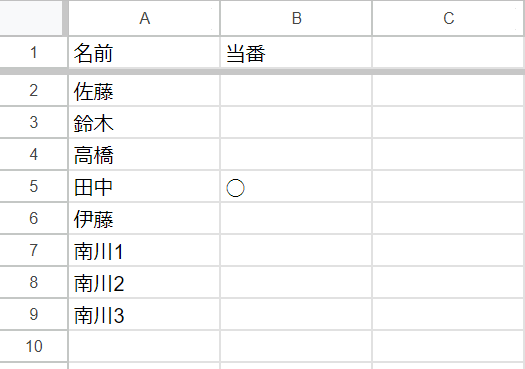This screenshot has height=369, width=525.
Task: Select the cell with 鈴木
Action: coord(144,122)
